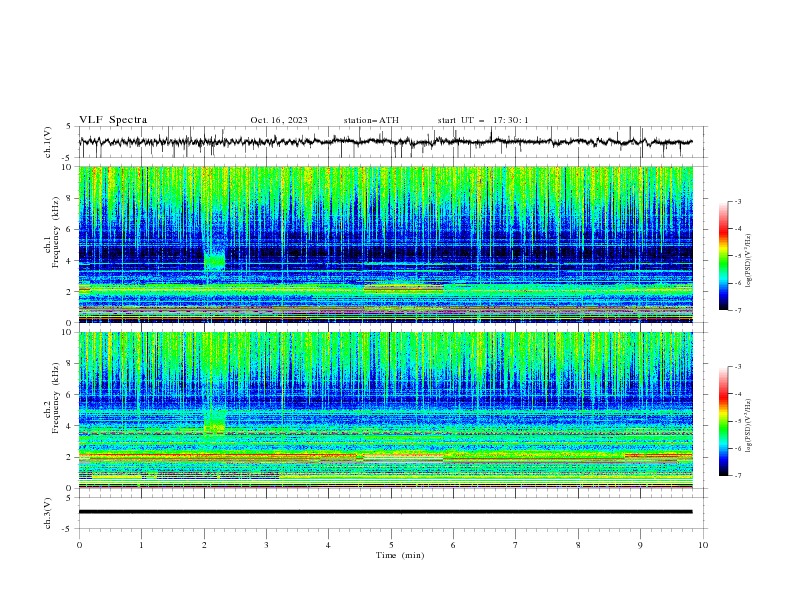Click the ch.1 spectrogram color scale bar
Viewport: 792px width, 612px height.
click(723, 255)
